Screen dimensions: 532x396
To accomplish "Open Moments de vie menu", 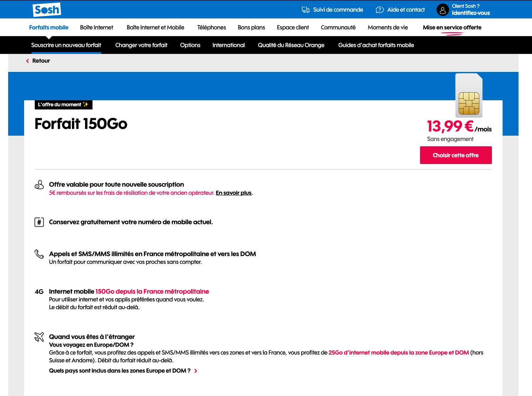I will 388,28.
